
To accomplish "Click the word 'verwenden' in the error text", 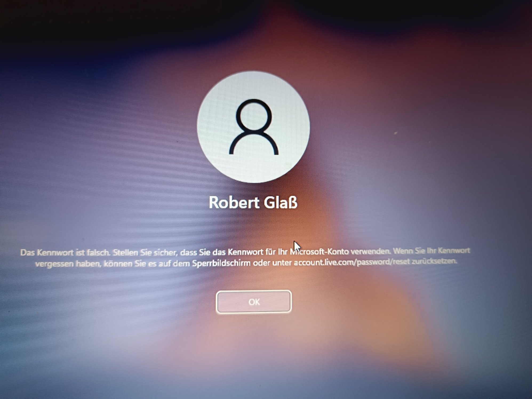I will [371, 251].
